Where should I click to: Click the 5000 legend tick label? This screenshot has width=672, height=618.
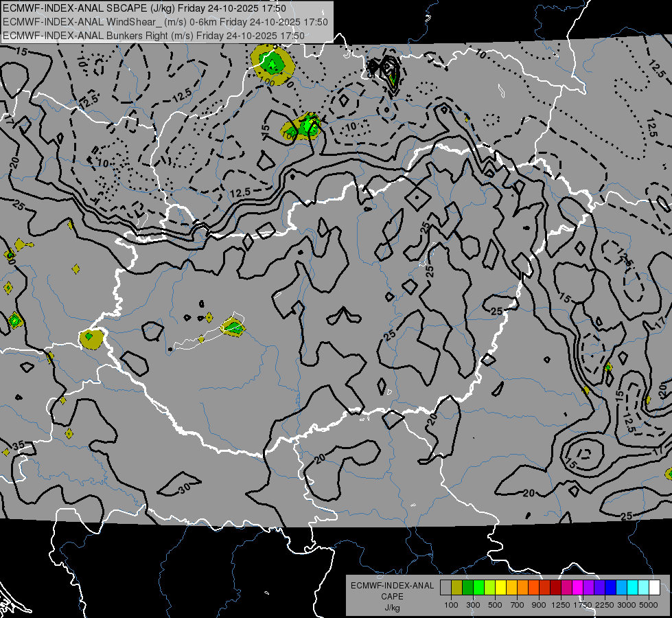[x=649, y=605]
